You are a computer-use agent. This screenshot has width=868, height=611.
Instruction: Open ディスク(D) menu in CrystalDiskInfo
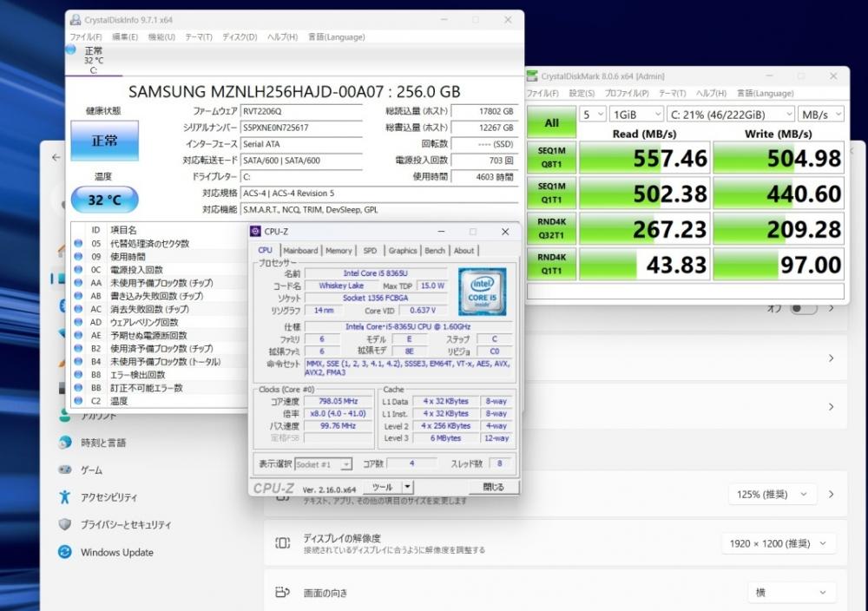[240, 37]
